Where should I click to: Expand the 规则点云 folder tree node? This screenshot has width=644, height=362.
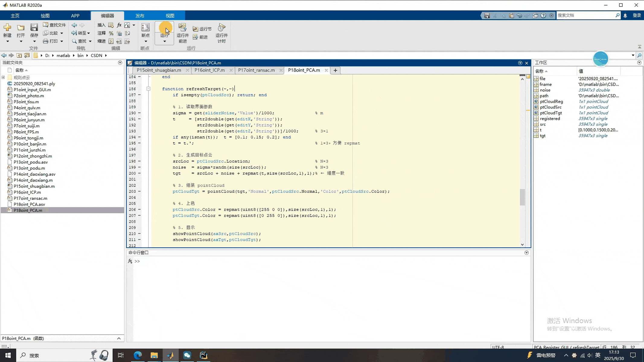3,78
